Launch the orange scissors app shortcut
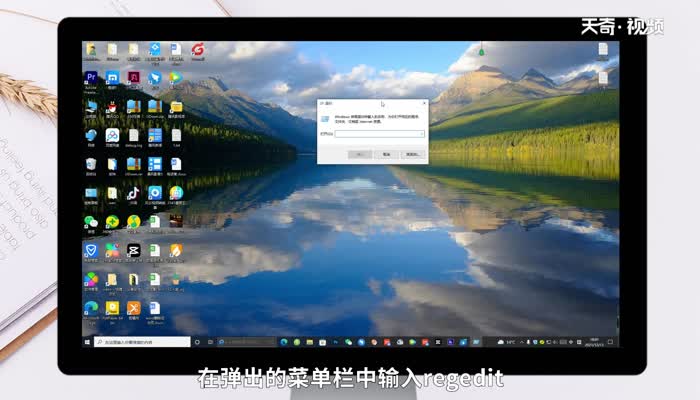The width and height of the screenshot is (700, 400). click(133, 308)
